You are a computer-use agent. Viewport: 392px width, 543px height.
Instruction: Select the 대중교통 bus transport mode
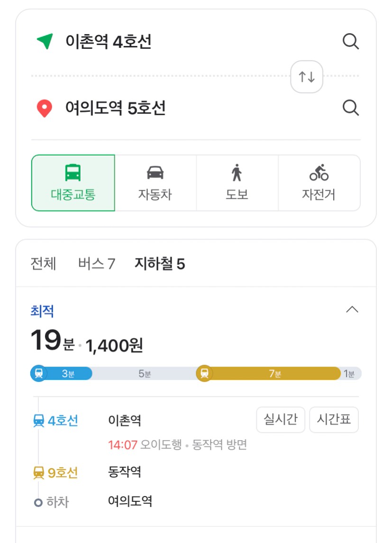[73, 183]
